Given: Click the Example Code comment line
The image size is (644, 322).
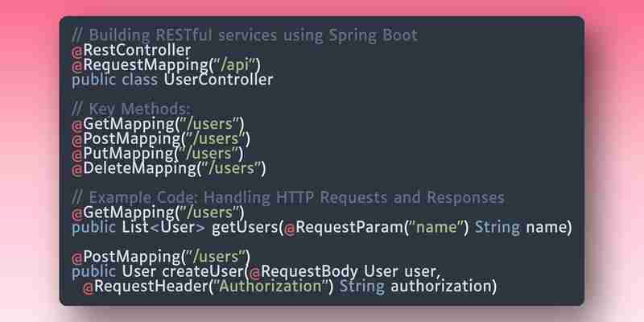Looking at the screenshot, I should [288, 198].
